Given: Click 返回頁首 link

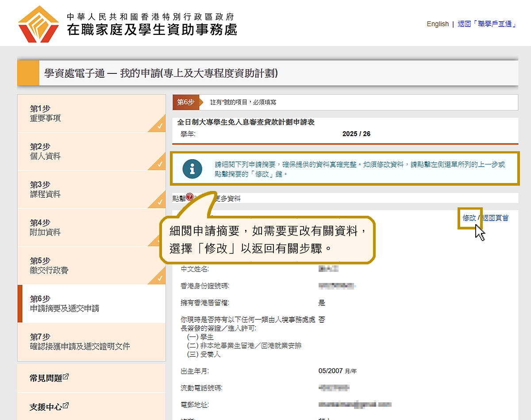Looking at the screenshot, I should coord(495,218).
